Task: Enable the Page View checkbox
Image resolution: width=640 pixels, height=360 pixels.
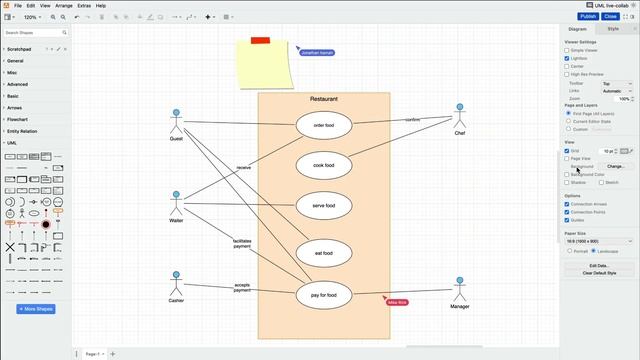Action: pos(567,158)
